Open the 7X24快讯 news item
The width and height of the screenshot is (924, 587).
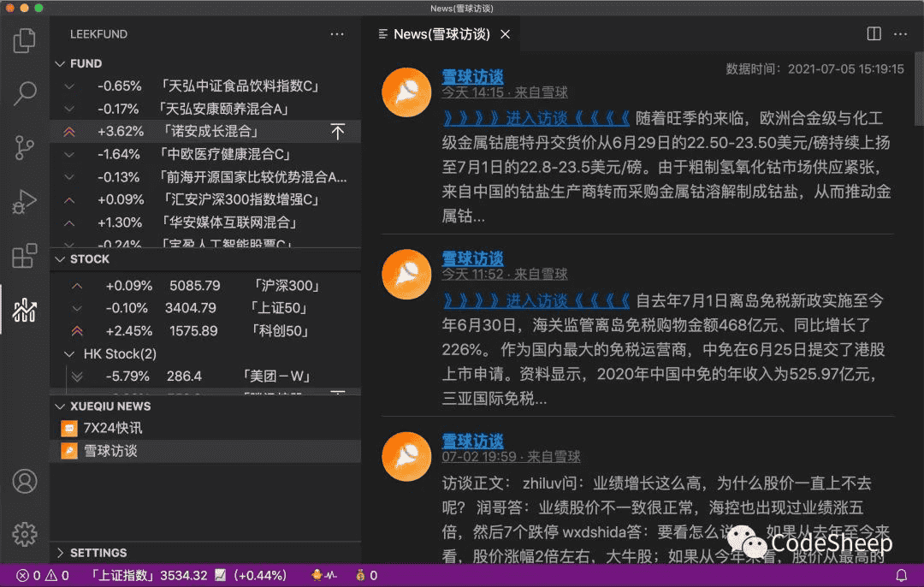point(205,429)
